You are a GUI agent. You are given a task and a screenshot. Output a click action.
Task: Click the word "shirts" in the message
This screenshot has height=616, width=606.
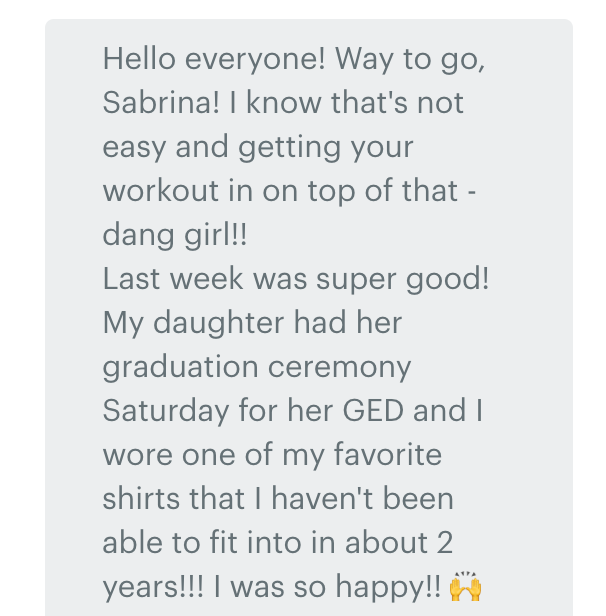(x=141, y=498)
